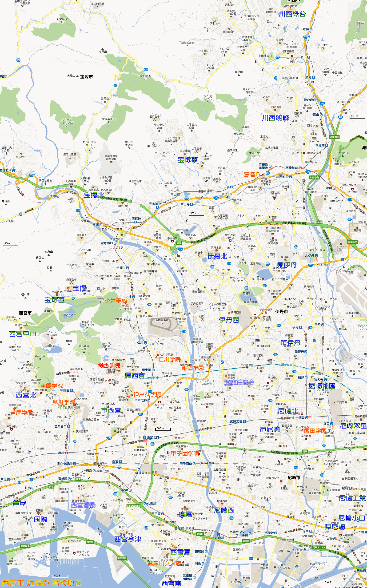
Task: Click the 西宮東 school label
Action: tap(180, 552)
